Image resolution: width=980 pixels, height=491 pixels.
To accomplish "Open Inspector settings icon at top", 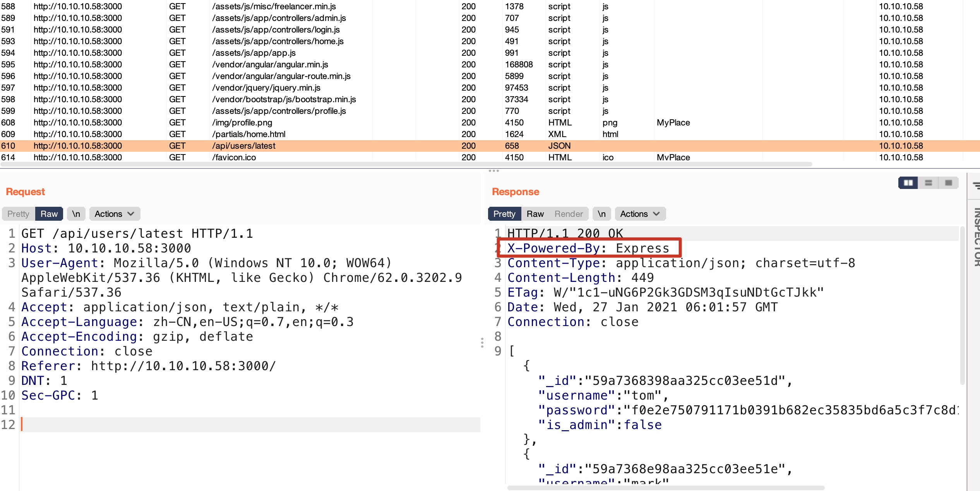I will [976, 186].
